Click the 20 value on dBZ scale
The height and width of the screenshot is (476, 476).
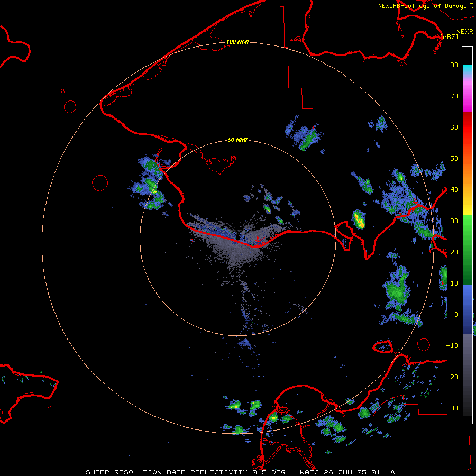[x=454, y=252]
